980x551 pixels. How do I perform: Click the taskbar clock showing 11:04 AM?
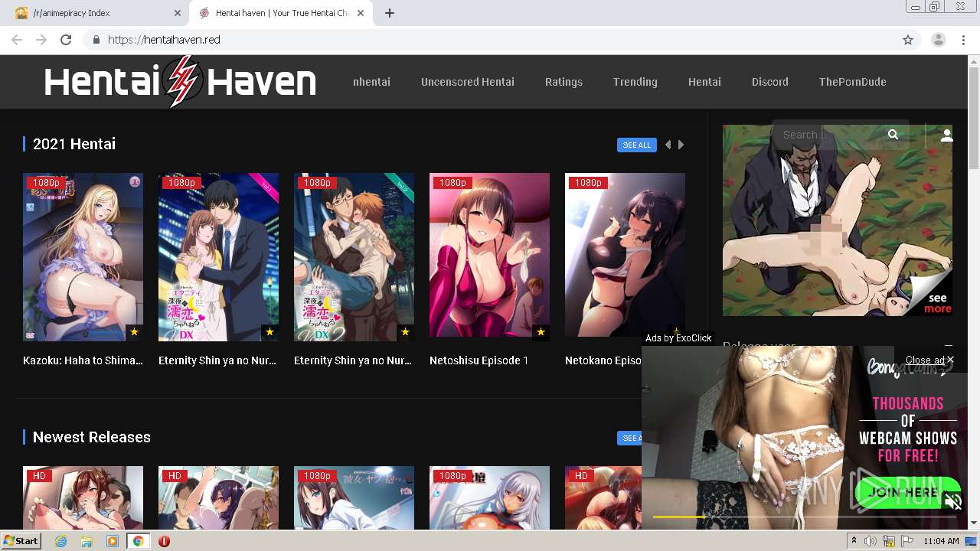click(x=941, y=541)
